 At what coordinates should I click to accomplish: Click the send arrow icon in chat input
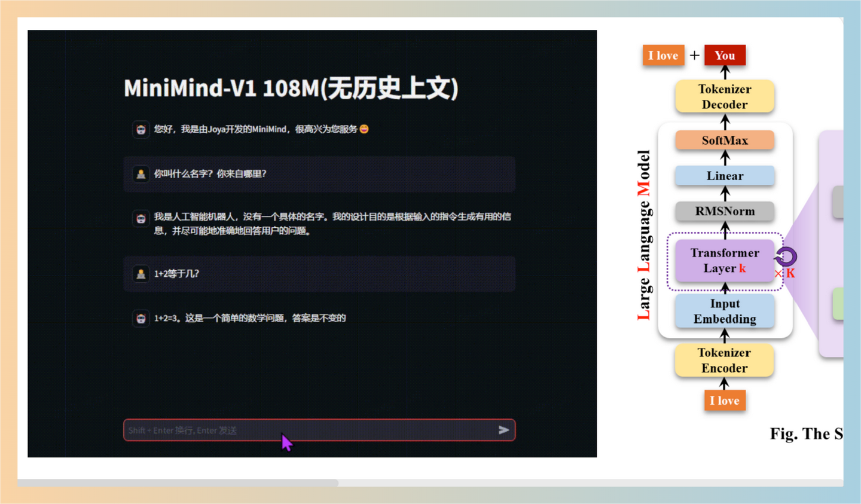pyautogui.click(x=503, y=430)
